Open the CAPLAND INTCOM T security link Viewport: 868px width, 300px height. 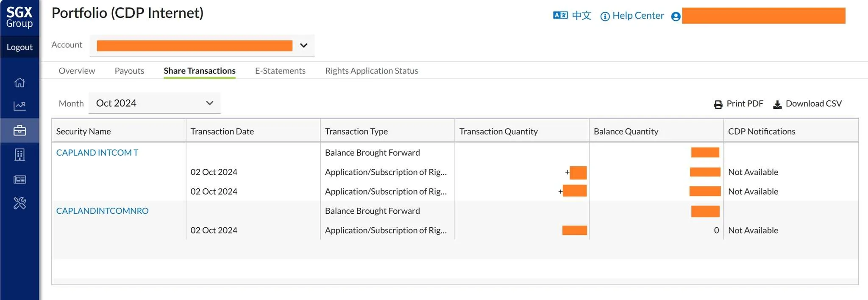(97, 153)
